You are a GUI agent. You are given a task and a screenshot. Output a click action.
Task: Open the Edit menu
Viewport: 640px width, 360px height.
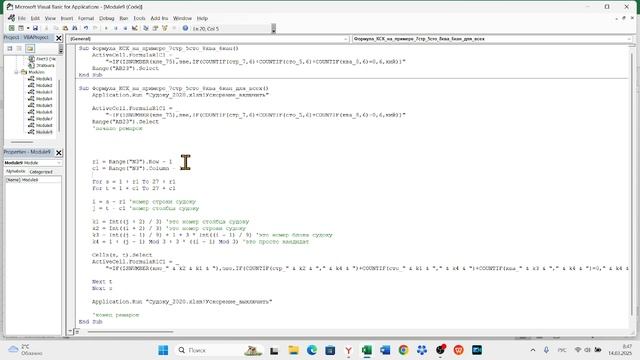coord(35,18)
